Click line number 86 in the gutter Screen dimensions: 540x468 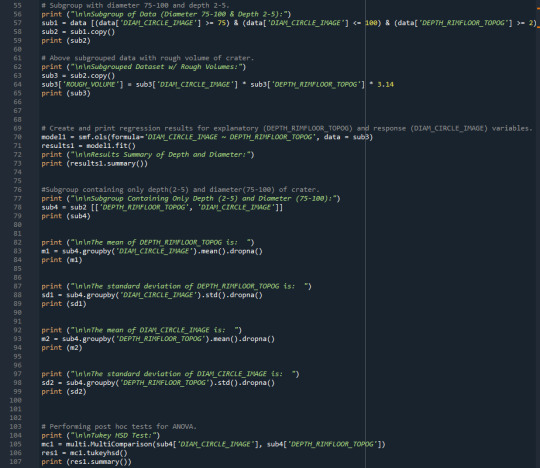pyautogui.click(x=17, y=278)
